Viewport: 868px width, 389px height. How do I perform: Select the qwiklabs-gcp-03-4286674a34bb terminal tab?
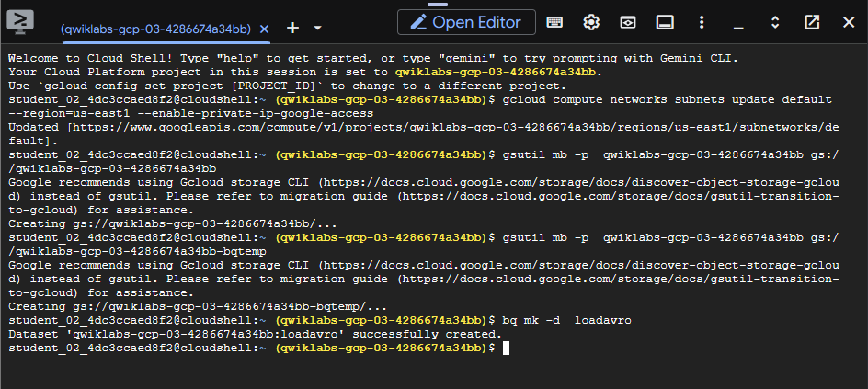click(x=155, y=29)
